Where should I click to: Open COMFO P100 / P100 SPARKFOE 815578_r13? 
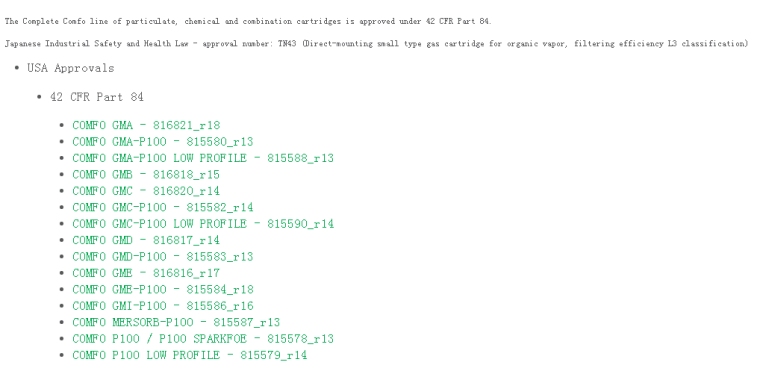pos(203,339)
